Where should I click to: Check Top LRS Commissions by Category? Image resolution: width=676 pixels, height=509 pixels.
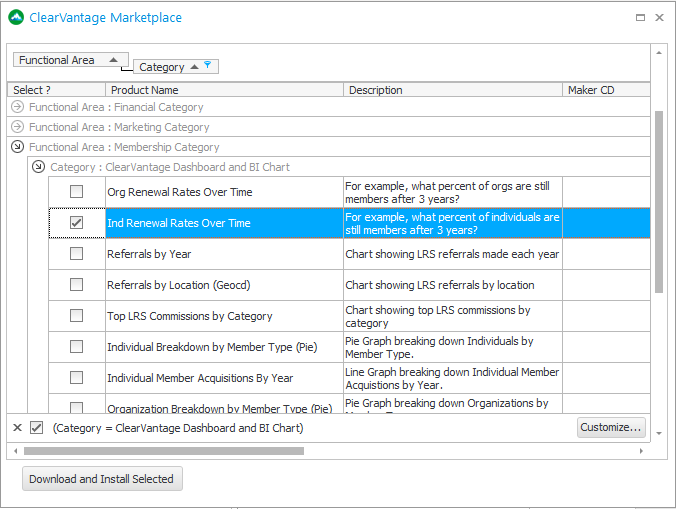[76, 316]
